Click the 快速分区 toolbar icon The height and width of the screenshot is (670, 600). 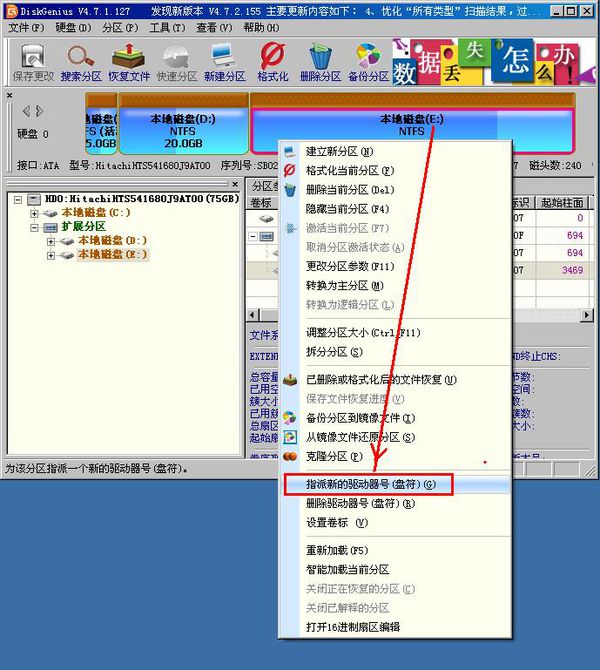[176, 62]
